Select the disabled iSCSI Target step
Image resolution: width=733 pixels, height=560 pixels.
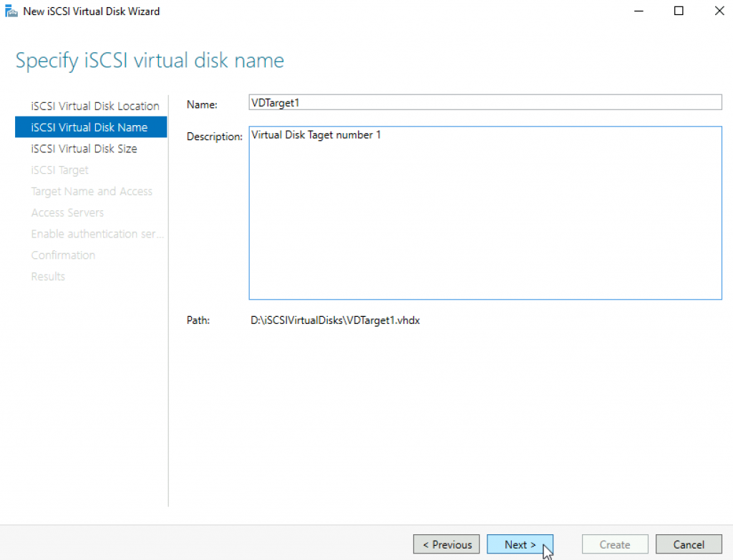click(x=60, y=170)
